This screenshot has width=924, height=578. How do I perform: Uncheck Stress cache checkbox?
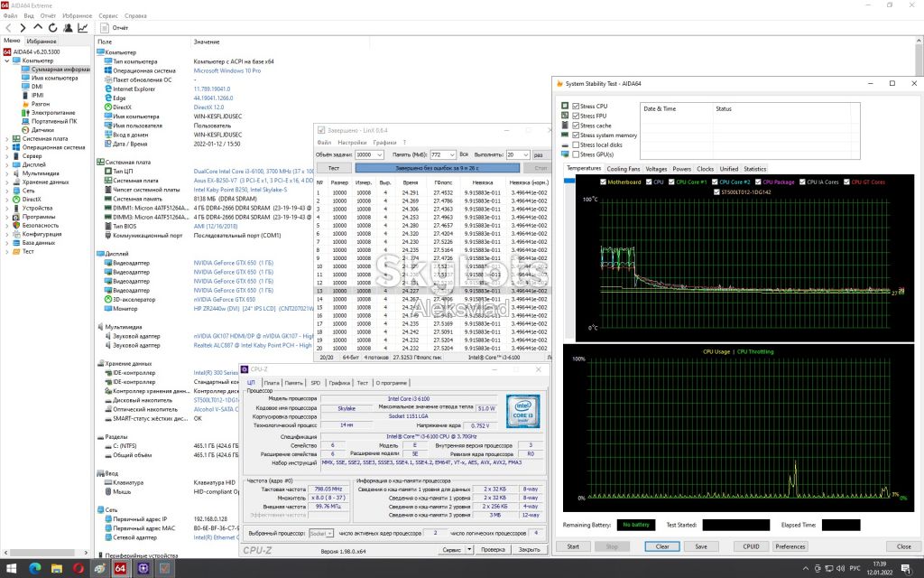(576, 126)
